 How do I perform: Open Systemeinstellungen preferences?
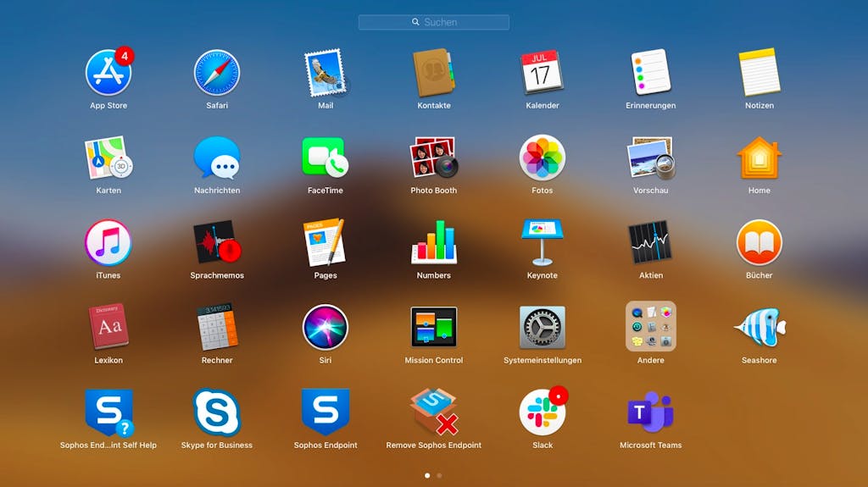click(x=542, y=327)
